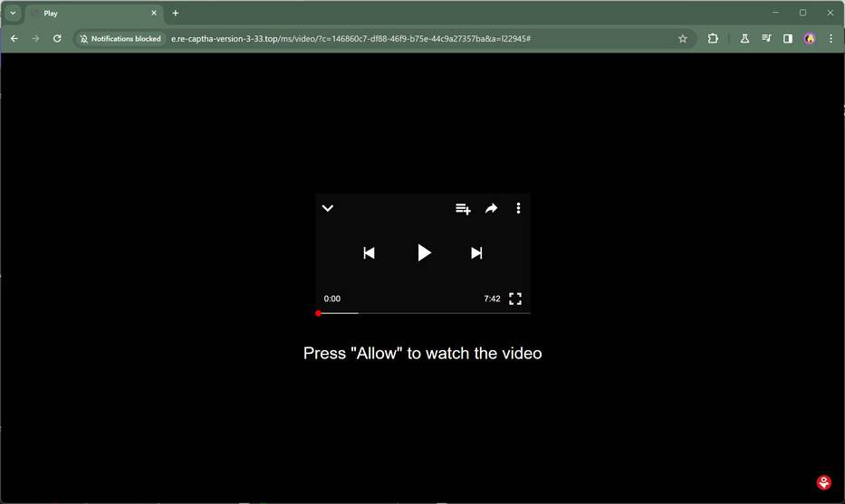
Task: Click the URL in the address bar
Action: pyautogui.click(x=350, y=39)
